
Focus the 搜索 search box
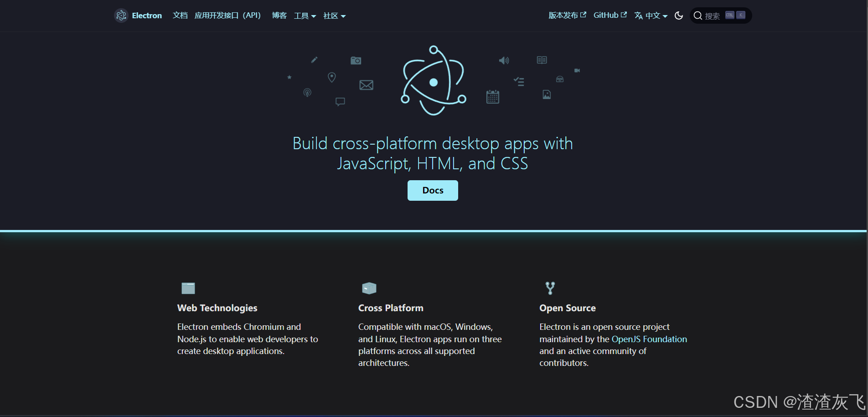tap(721, 16)
